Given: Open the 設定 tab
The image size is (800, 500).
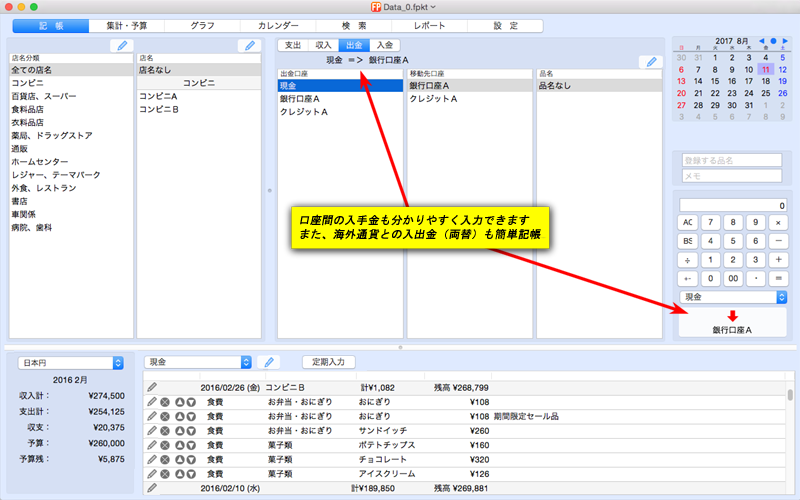Looking at the screenshot, I should (505, 26).
